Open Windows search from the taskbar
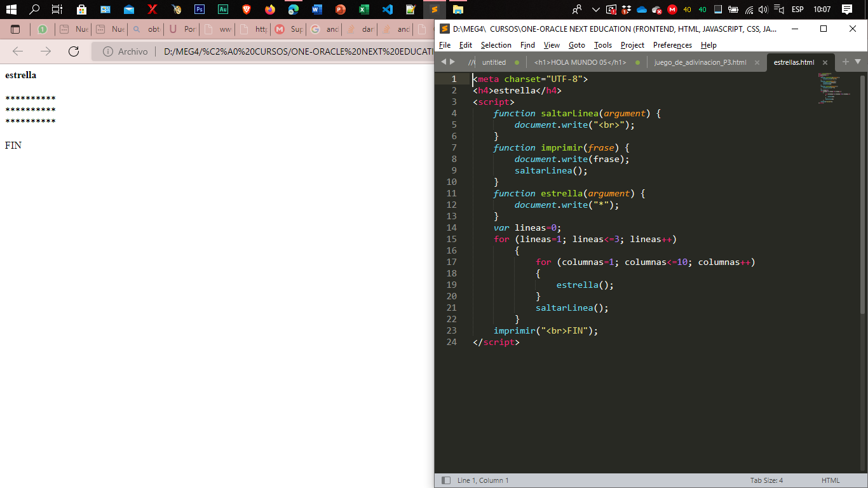This screenshot has height=488, width=868. 34,10
